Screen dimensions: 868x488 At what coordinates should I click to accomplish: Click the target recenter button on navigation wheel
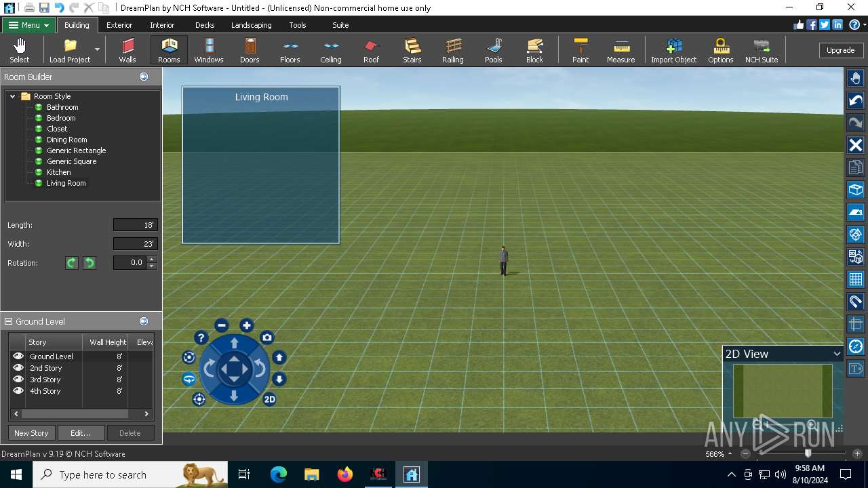(199, 399)
